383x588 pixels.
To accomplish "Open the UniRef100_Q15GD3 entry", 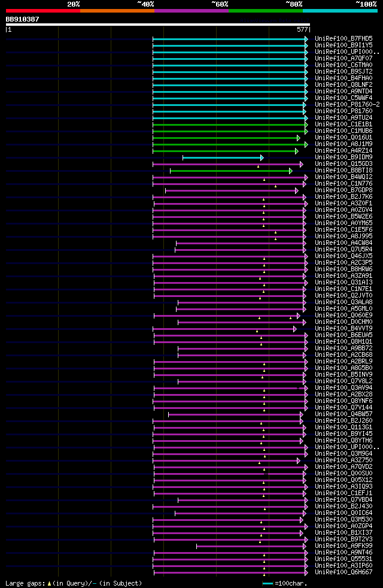I will [x=344, y=164].
